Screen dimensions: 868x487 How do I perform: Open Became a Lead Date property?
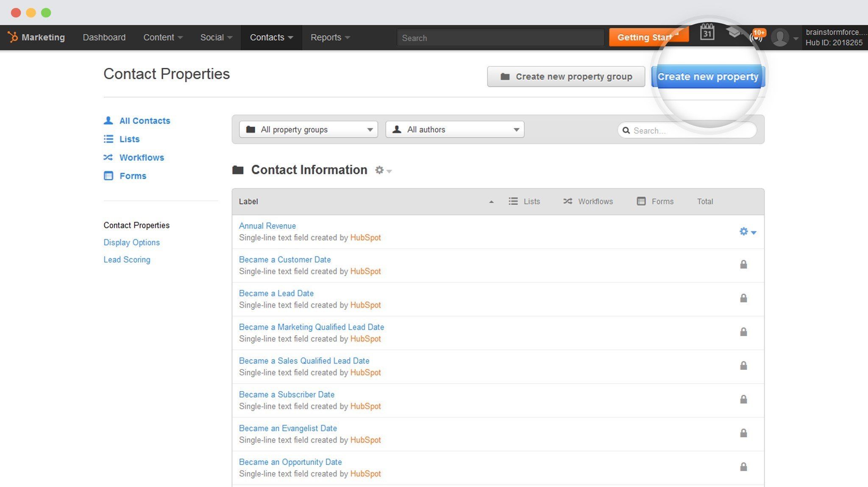(x=276, y=293)
